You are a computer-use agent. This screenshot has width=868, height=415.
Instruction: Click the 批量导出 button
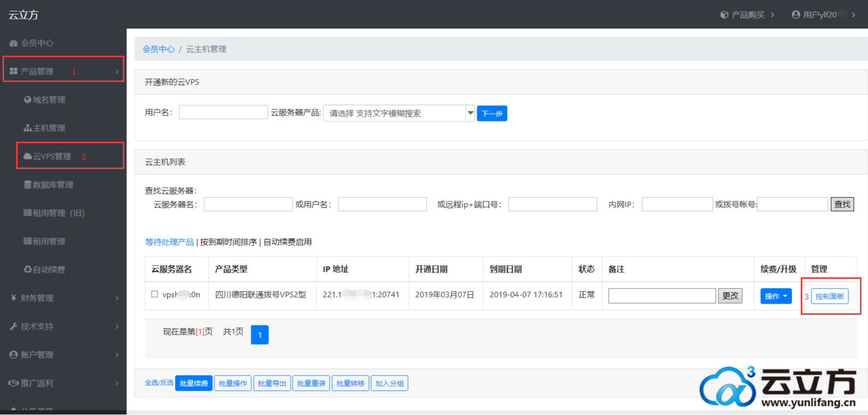(x=272, y=383)
